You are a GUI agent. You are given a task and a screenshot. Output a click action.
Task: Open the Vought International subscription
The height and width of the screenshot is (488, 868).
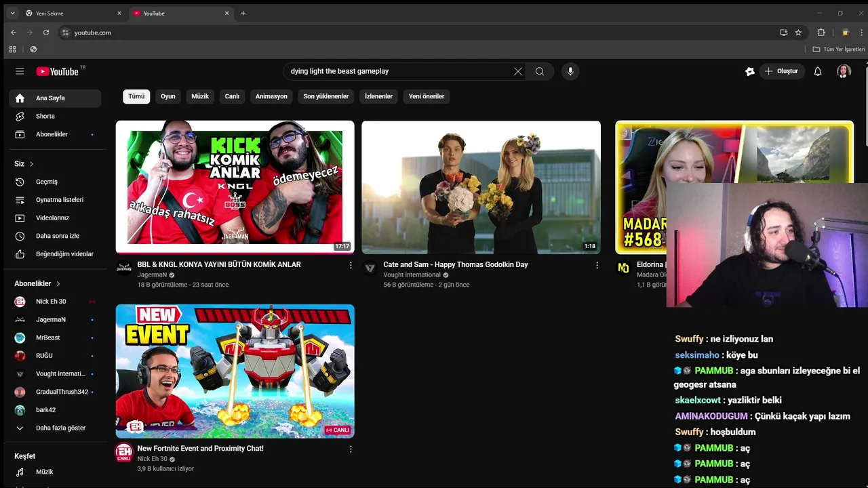tap(55, 374)
